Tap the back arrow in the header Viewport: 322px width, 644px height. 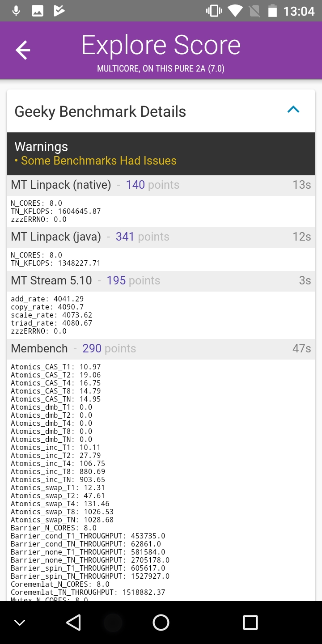[x=23, y=50]
